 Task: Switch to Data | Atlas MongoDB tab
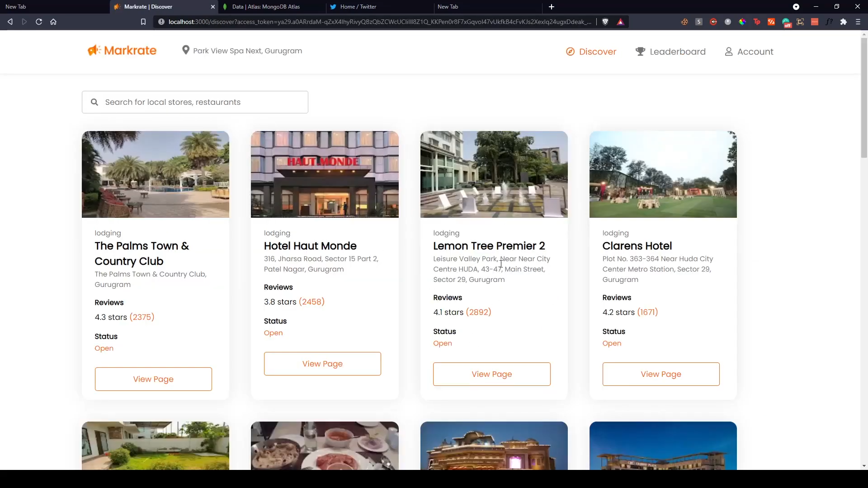(266, 7)
